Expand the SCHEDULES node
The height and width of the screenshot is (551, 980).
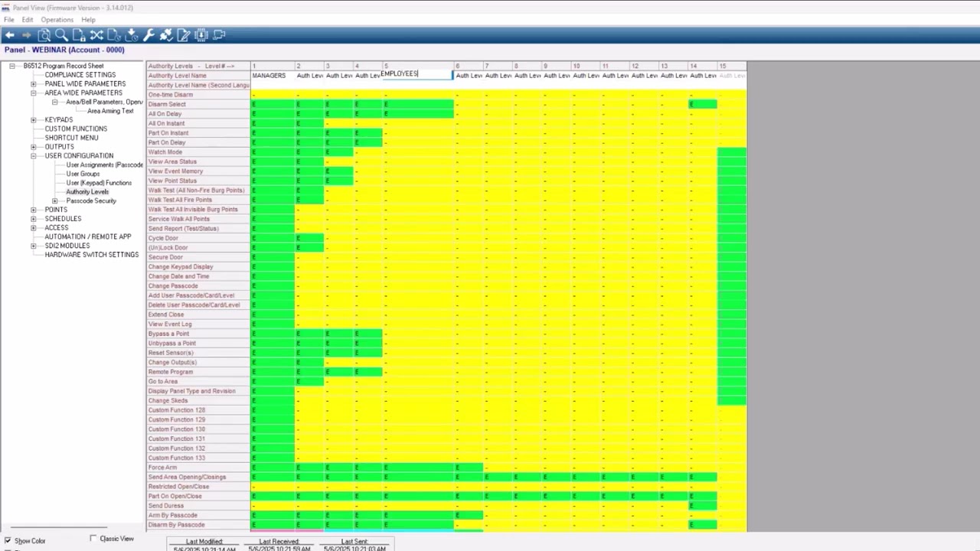(34, 219)
